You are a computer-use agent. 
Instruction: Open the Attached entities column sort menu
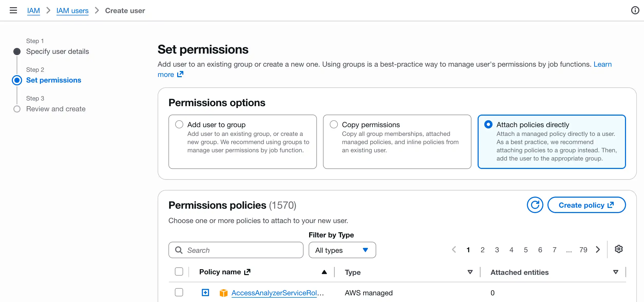point(616,272)
